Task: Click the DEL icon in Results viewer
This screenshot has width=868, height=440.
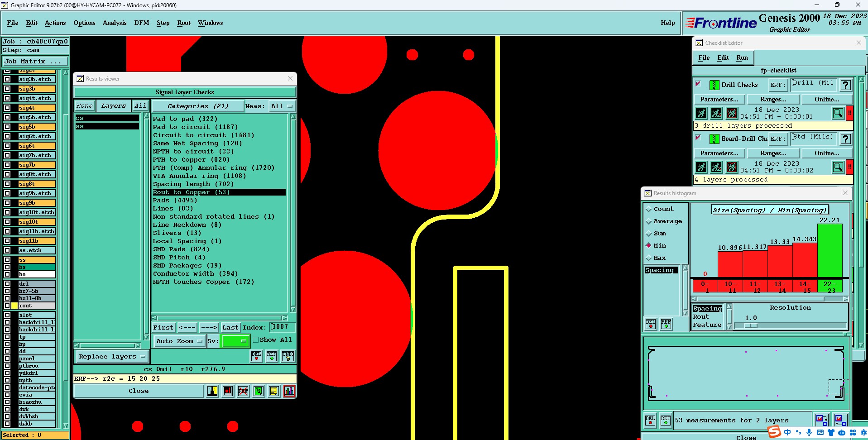Action: (x=256, y=356)
